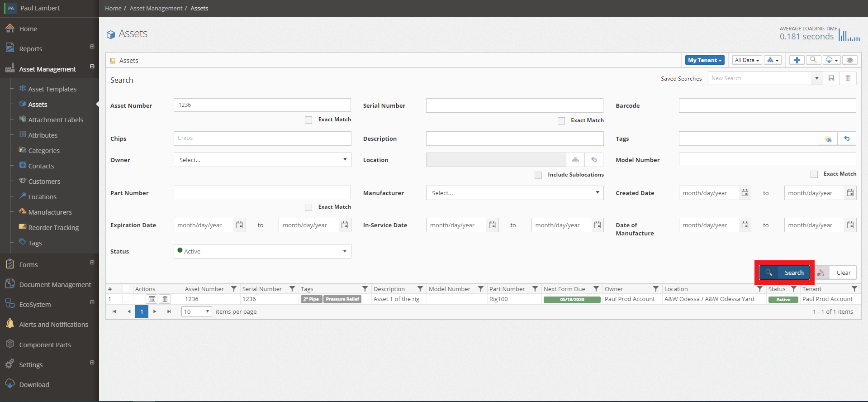Tick Exact Match under Model Number
Screen dimensions: 868x402
814,174
